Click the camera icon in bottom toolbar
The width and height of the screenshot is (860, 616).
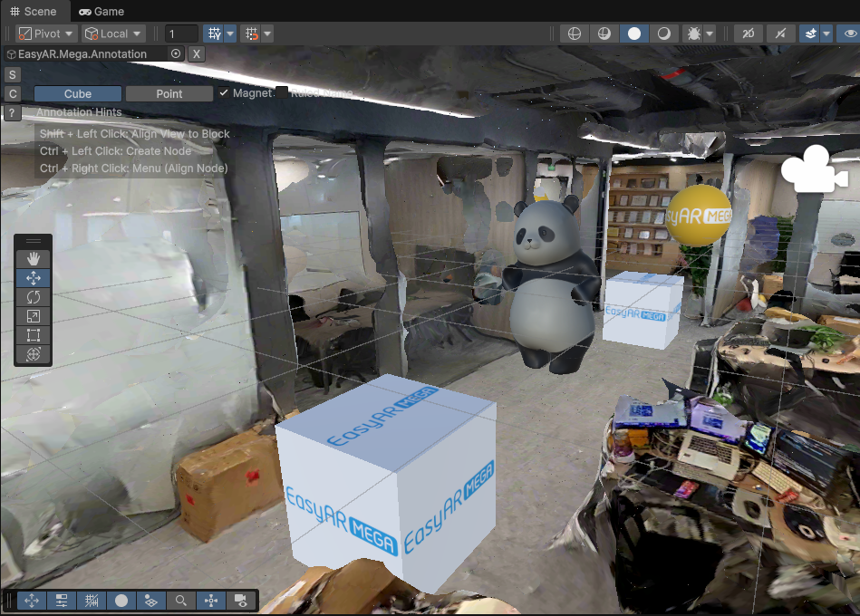click(x=240, y=601)
